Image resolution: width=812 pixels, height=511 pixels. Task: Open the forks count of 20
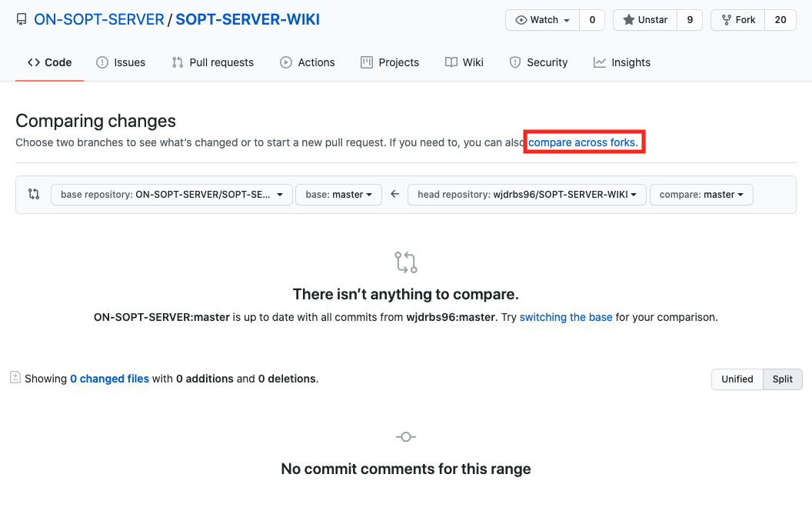[780, 20]
